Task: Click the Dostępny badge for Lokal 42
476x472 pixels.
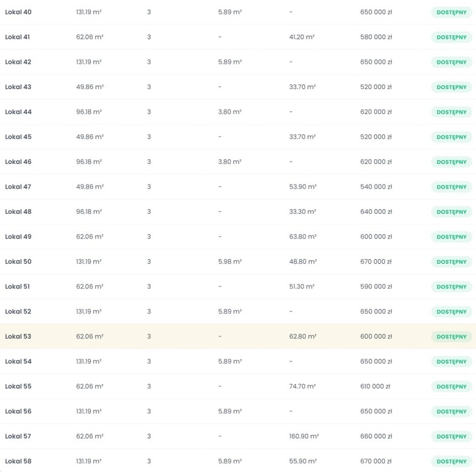Action: coord(451,62)
